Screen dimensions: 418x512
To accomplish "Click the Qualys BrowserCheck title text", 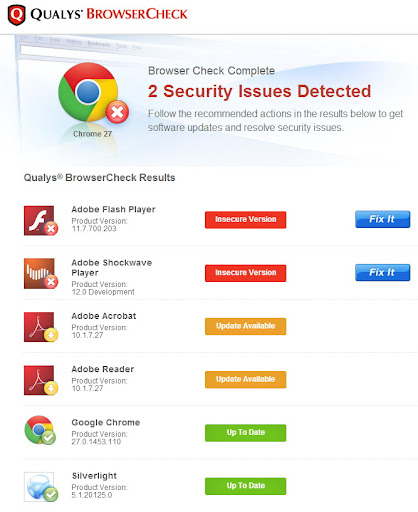I will (x=109, y=14).
